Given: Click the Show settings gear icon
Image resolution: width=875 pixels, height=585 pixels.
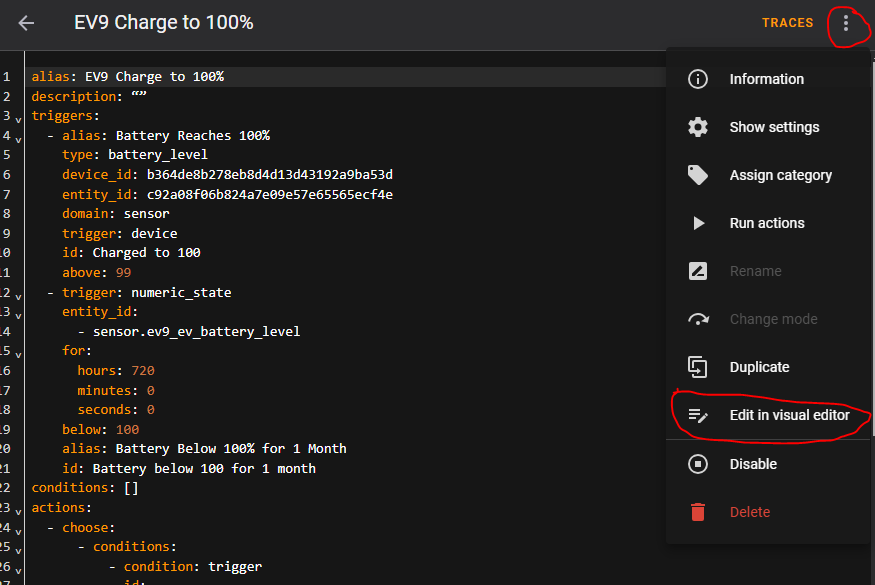Looking at the screenshot, I should coord(698,127).
